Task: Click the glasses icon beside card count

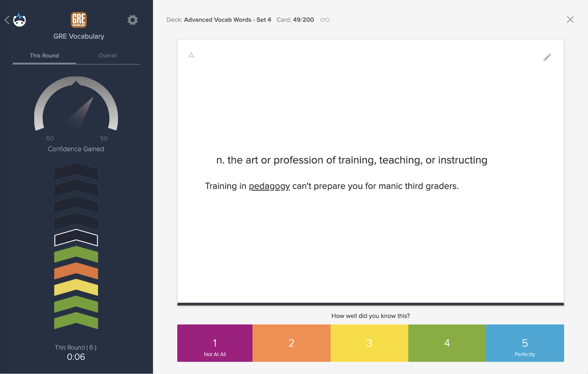Action: (325, 20)
